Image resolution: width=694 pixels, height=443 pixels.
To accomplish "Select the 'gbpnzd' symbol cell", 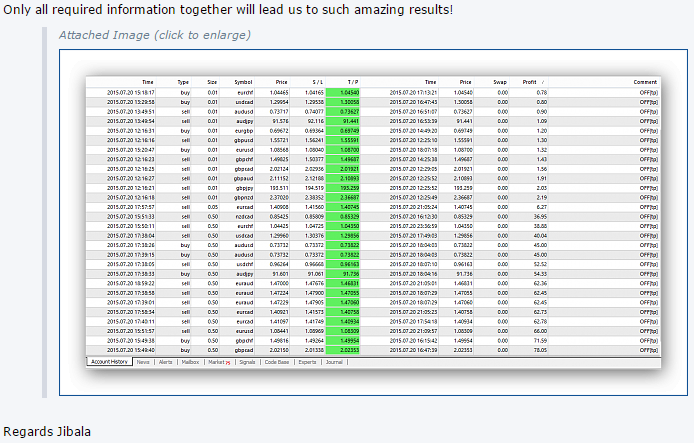I will 244,197.
